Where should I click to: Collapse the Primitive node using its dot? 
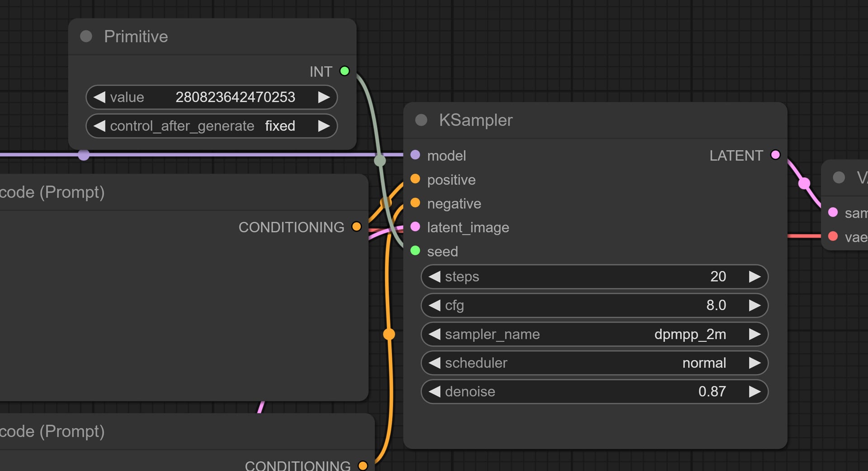click(x=86, y=36)
